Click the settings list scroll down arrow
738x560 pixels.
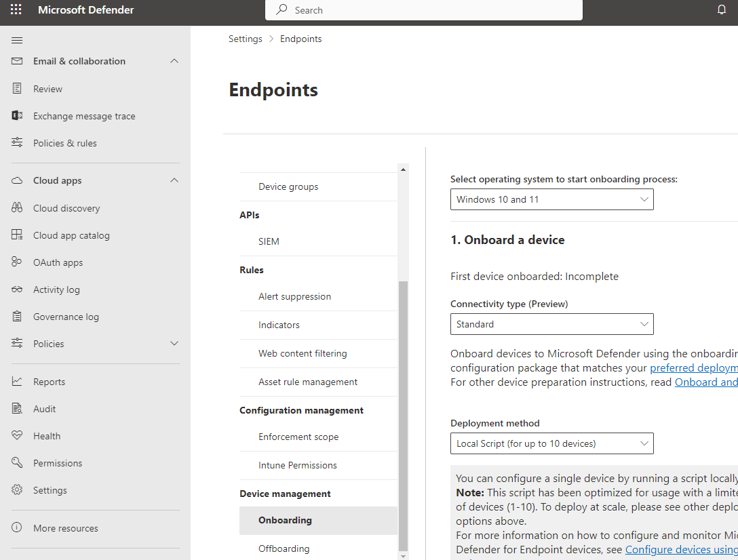point(403,556)
